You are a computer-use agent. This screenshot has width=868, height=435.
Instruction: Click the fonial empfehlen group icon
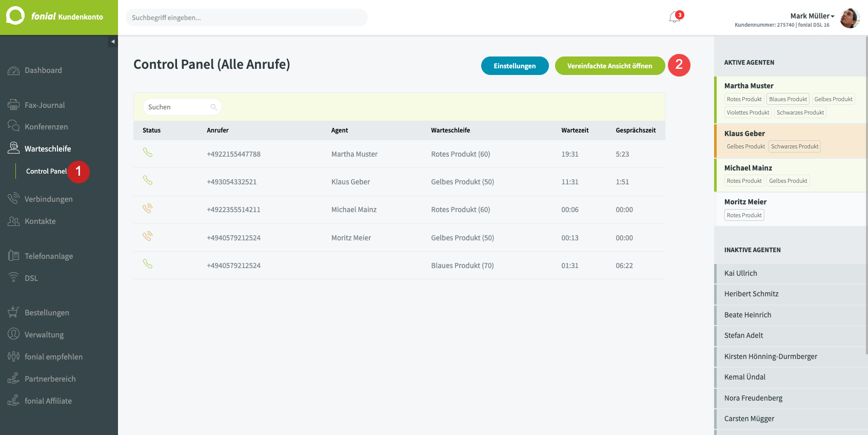[x=14, y=356]
